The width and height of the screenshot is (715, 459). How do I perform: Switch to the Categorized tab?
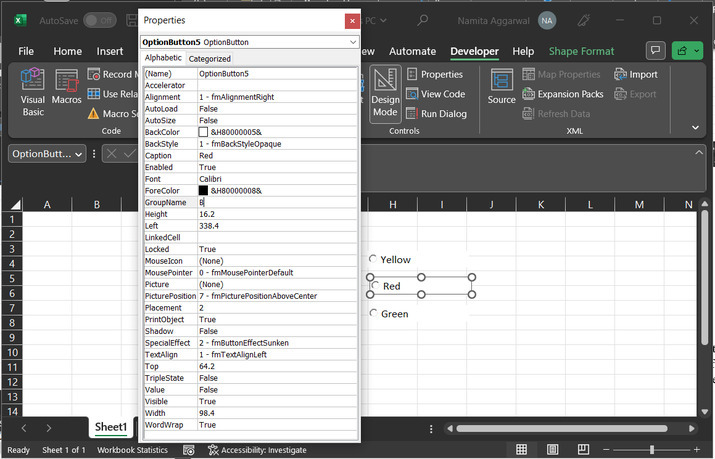[x=210, y=59]
